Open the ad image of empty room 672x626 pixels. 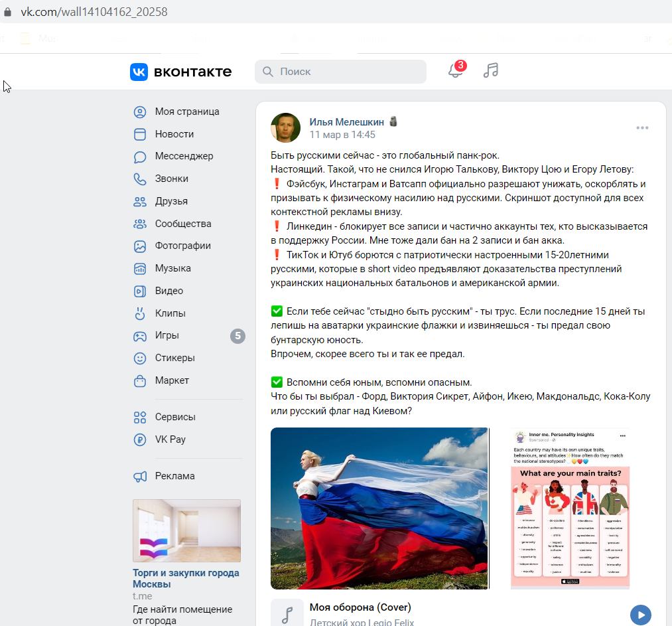(x=186, y=531)
